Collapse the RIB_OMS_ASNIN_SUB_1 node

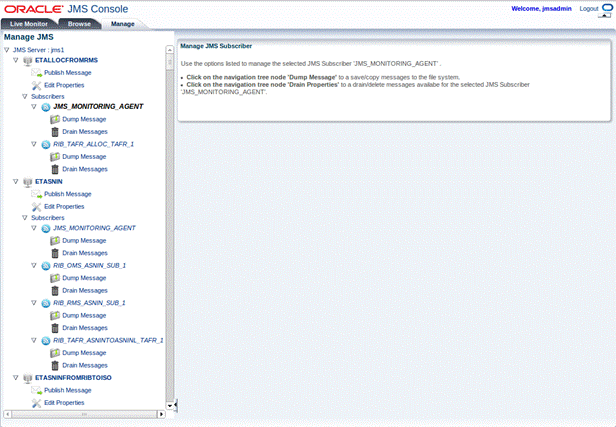pyautogui.click(x=34, y=266)
